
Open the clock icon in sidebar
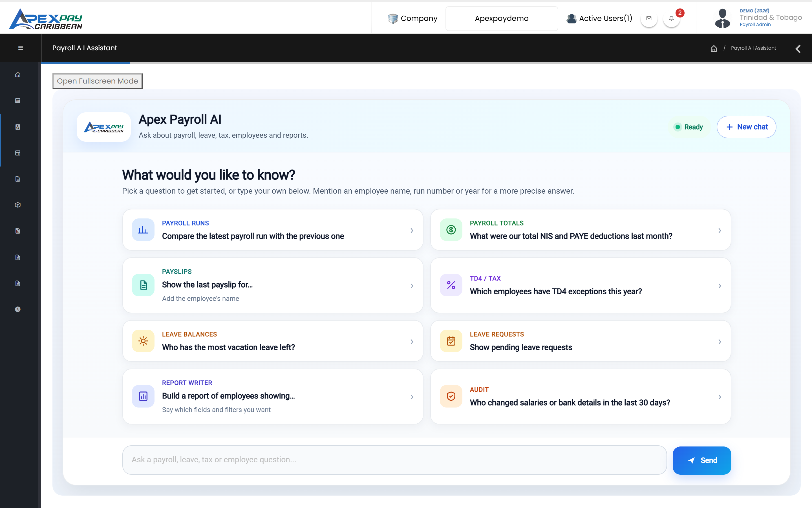click(18, 309)
